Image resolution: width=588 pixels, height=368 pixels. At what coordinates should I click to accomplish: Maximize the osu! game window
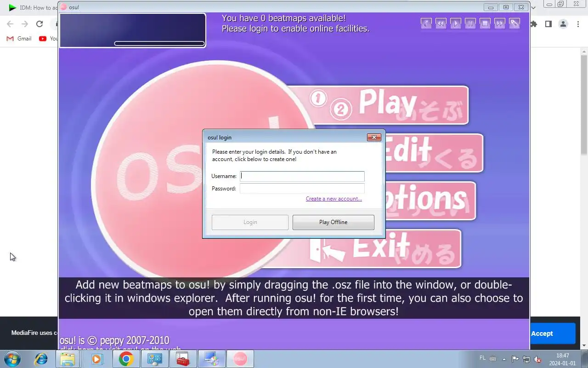pos(506,7)
